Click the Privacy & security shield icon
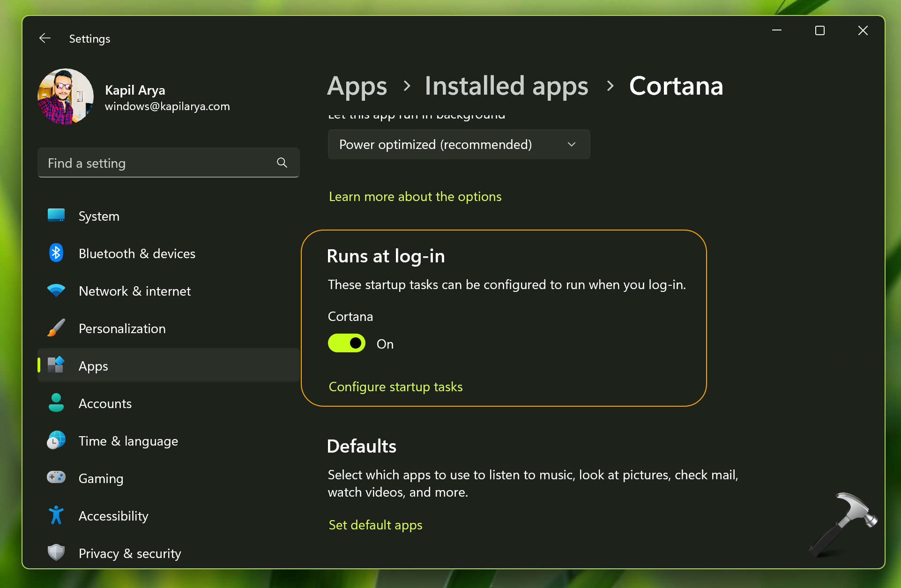This screenshot has height=588, width=901. 56,552
